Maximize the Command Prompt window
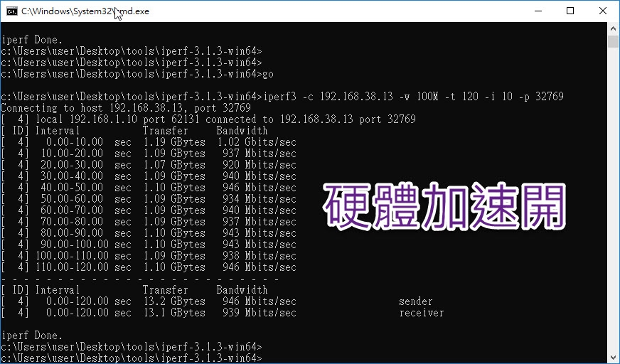This screenshot has width=620, height=364. (570, 11)
